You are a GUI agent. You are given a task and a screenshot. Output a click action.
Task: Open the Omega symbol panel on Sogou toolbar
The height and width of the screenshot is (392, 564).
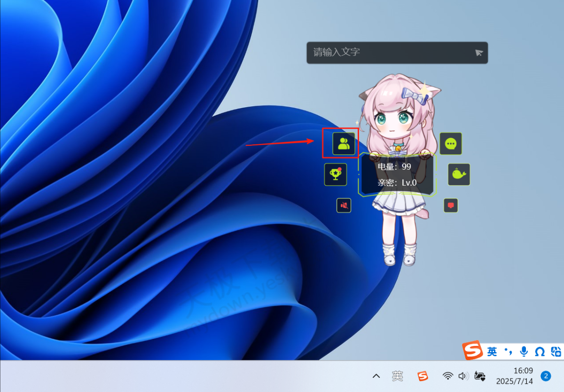540,352
